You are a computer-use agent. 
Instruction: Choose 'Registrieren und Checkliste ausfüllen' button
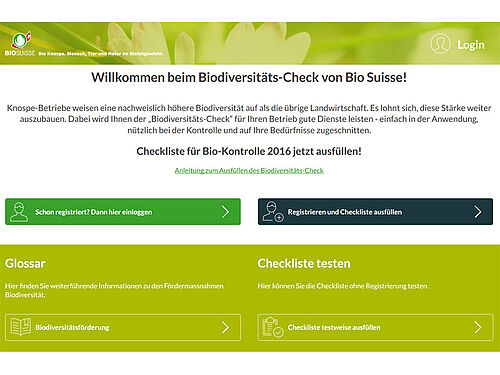coord(375,212)
